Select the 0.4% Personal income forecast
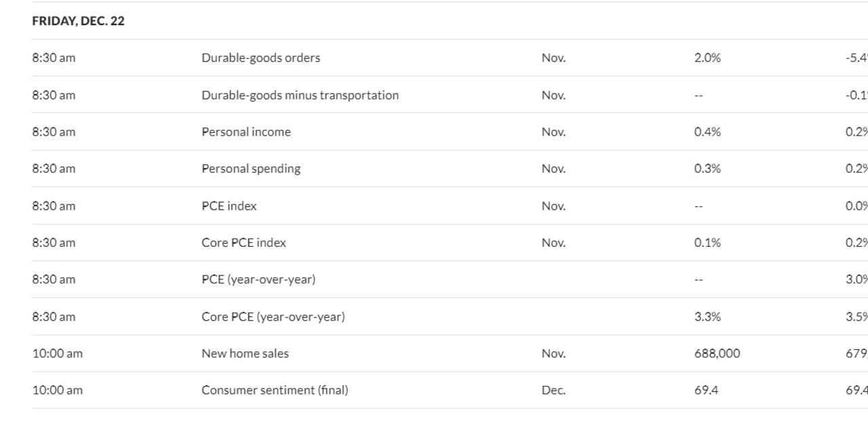Screen dimensions: 868x434 pos(707,132)
